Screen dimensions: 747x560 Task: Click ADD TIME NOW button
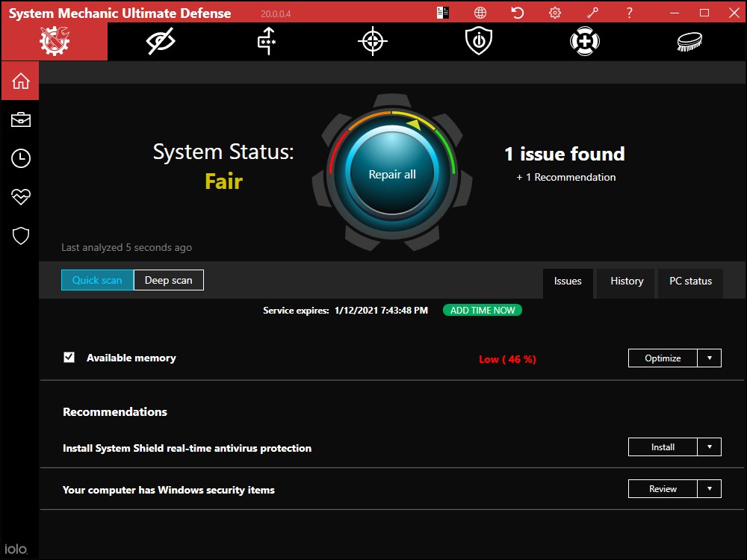point(483,310)
